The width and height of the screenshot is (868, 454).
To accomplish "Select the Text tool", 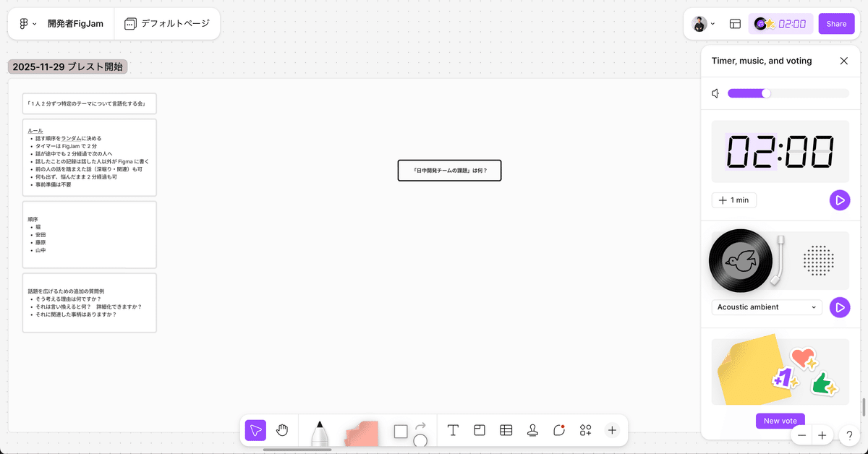I will (x=453, y=430).
